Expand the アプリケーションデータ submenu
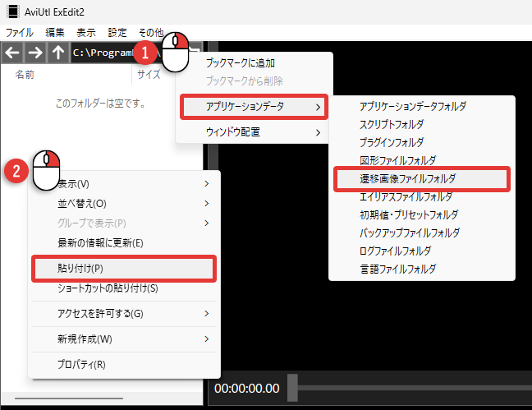 pos(252,107)
